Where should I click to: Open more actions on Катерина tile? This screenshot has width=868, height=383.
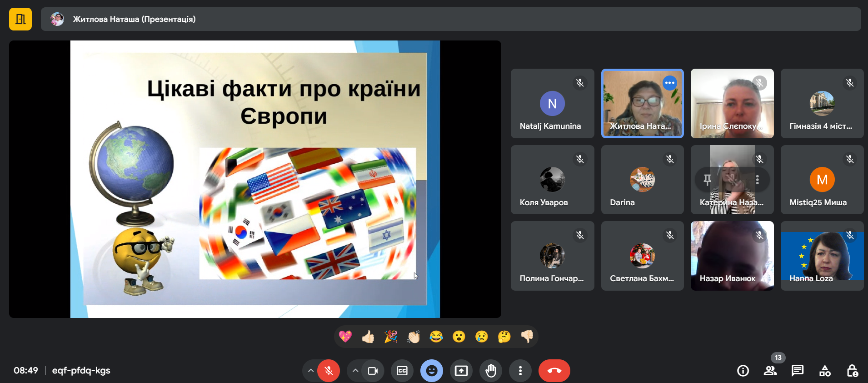coord(757,180)
